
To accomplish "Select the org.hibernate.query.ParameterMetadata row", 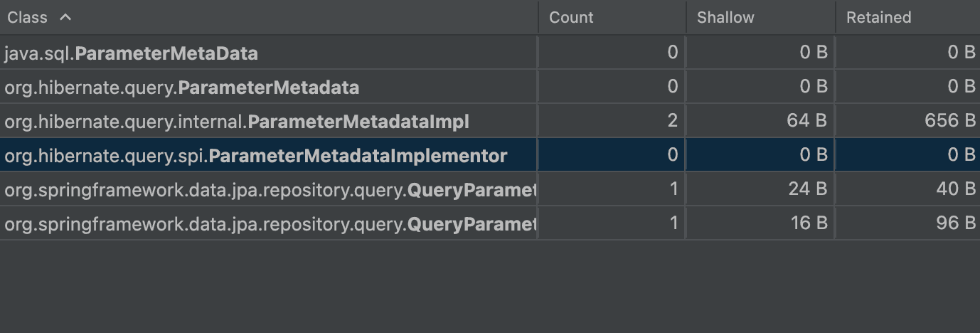I will 181,88.
